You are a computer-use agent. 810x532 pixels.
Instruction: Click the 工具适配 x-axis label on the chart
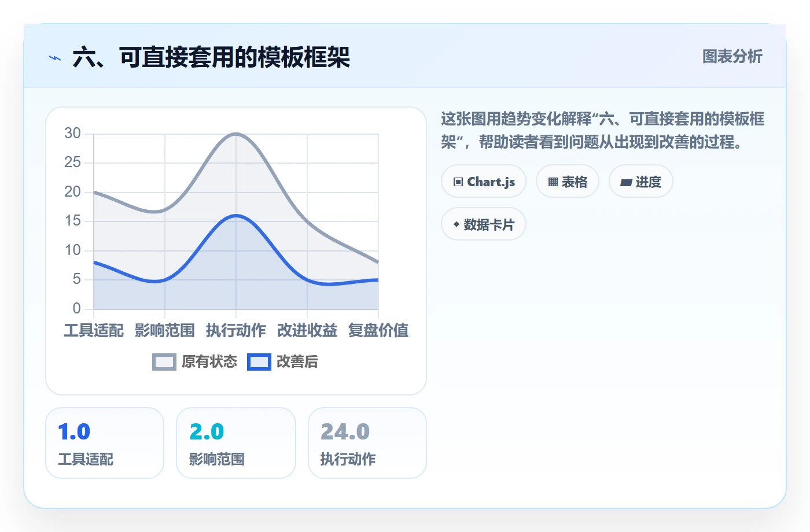tap(94, 331)
